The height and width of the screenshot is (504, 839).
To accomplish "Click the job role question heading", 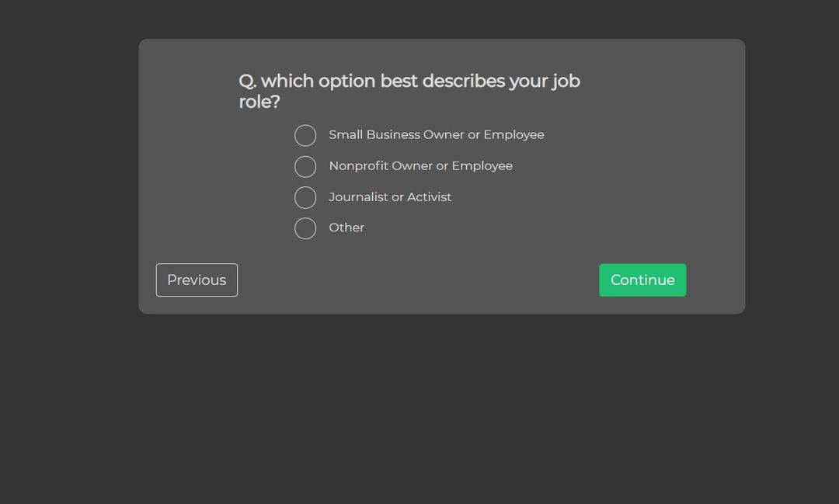I will tap(409, 91).
